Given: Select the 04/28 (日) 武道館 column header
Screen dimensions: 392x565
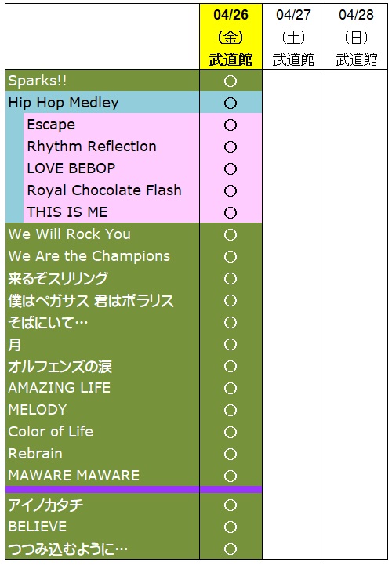Looking at the screenshot, I should coord(356,37).
